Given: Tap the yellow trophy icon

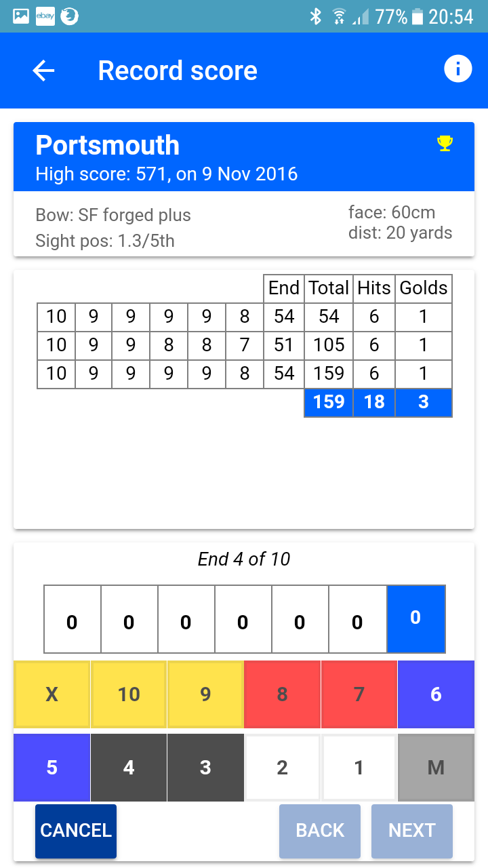Looking at the screenshot, I should click(x=445, y=143).
